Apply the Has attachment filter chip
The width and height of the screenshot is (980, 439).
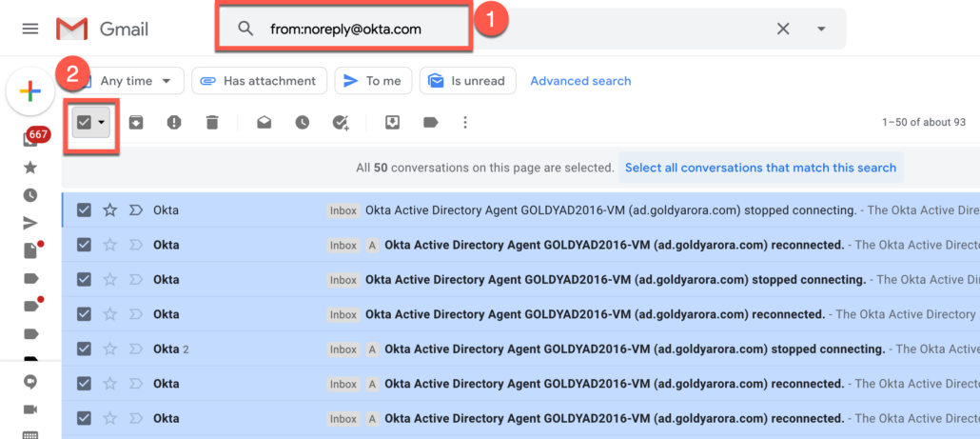[x=260, y=81]
